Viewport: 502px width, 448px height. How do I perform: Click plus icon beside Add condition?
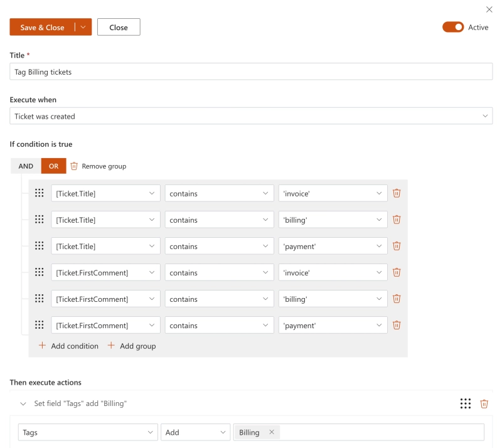point(42,346)
